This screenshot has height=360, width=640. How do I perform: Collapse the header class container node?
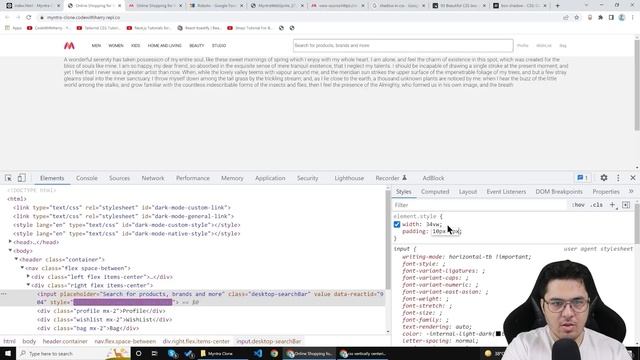pyautogui.click(x=16, y=259)
